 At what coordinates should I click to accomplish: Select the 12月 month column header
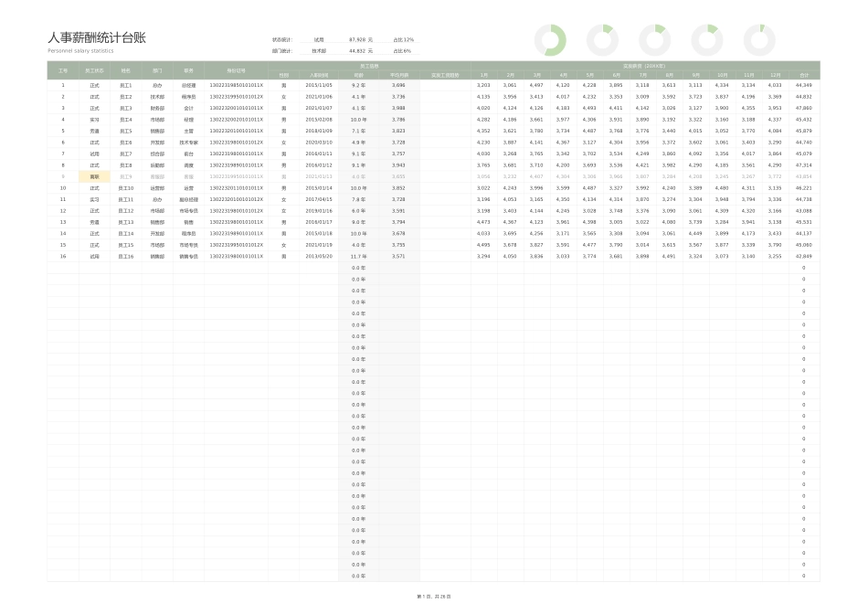pos(775,75)
